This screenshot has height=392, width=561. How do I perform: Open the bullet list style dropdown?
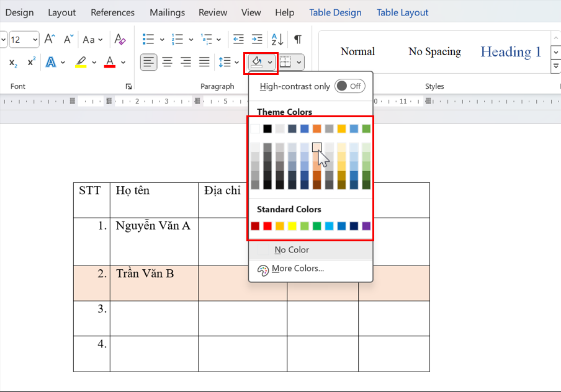(162, 40)
